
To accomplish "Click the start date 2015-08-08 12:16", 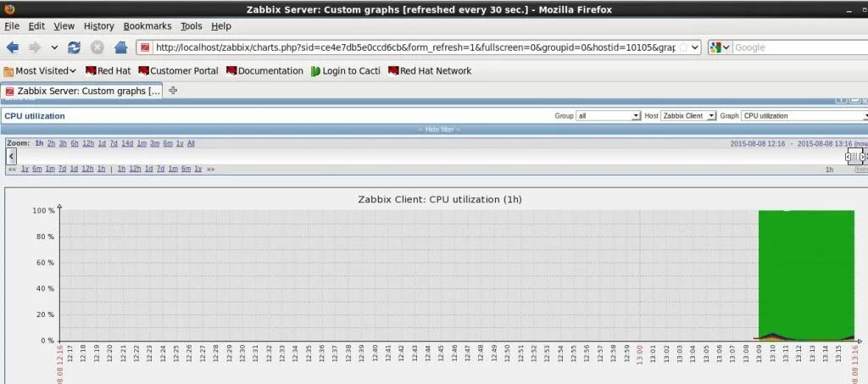I will [757, 143].
